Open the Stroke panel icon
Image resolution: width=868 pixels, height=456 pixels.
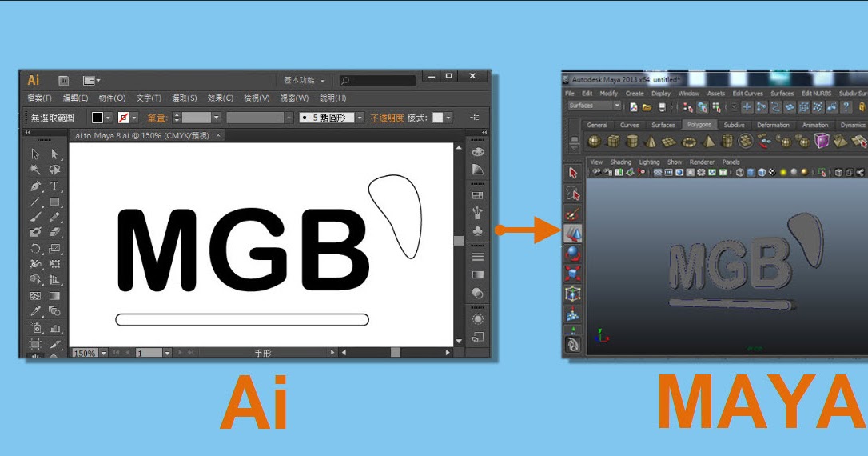tap(478, 257)
